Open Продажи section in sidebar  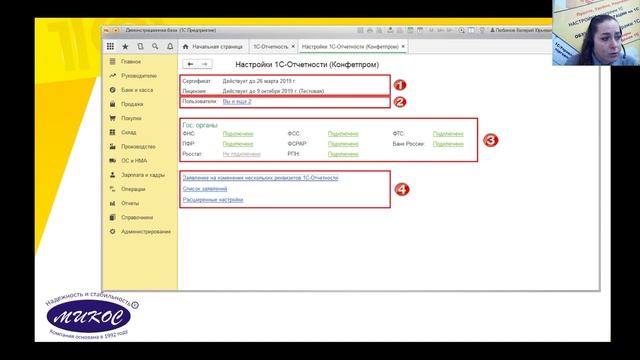pyautogui.click(x=132, y=104)
